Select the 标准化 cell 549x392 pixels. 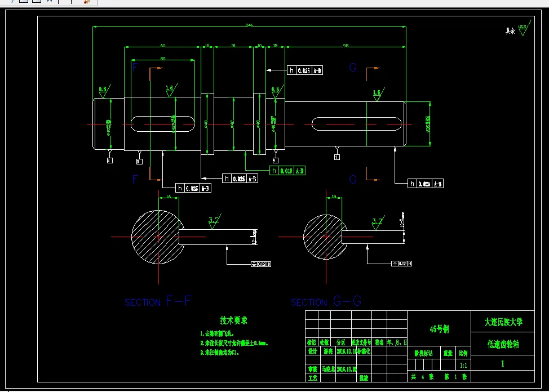[x=364, y=351]
